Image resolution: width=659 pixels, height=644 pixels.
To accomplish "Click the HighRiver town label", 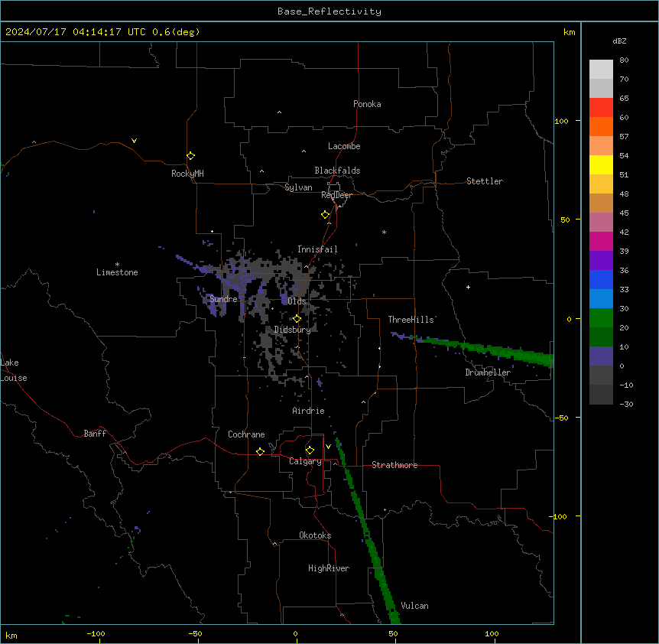I will tap(329, 568).
